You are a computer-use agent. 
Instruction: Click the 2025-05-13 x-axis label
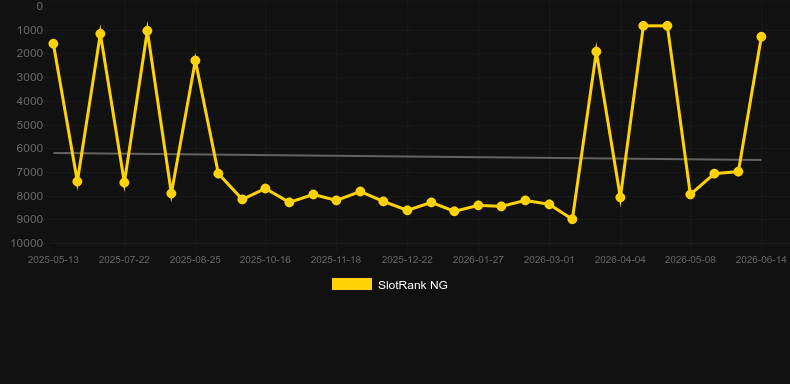[x=53, y=260]
